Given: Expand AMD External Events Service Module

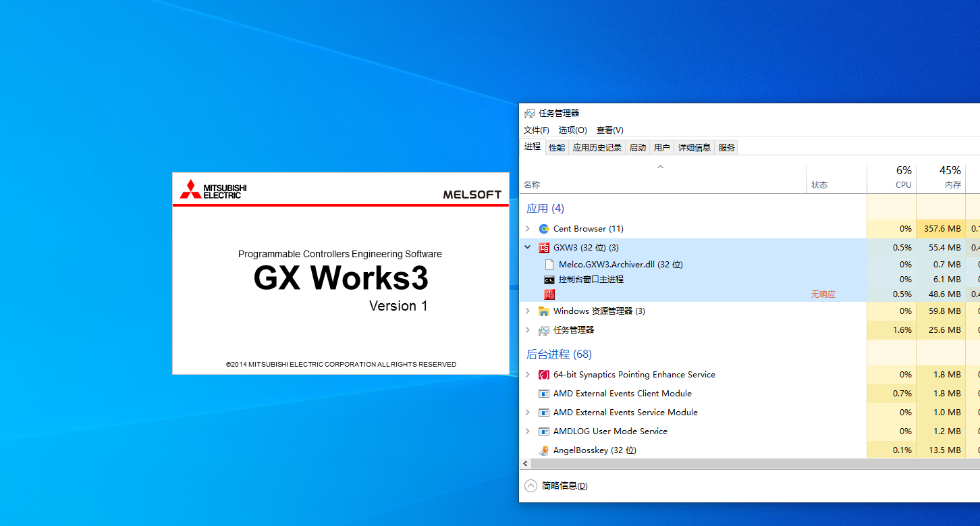Looking at the screenshot, I should coord(528,413).
